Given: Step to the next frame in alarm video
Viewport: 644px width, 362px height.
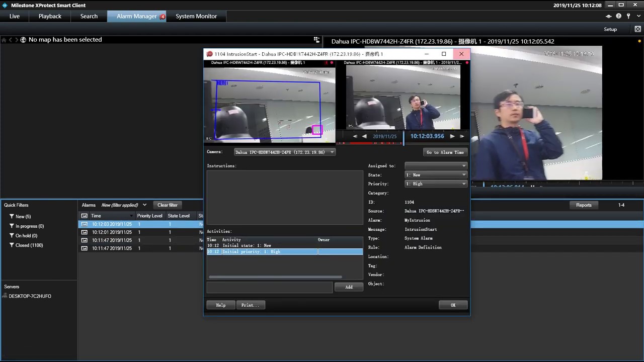Looking at the screenshot, I should click(462, 136).
